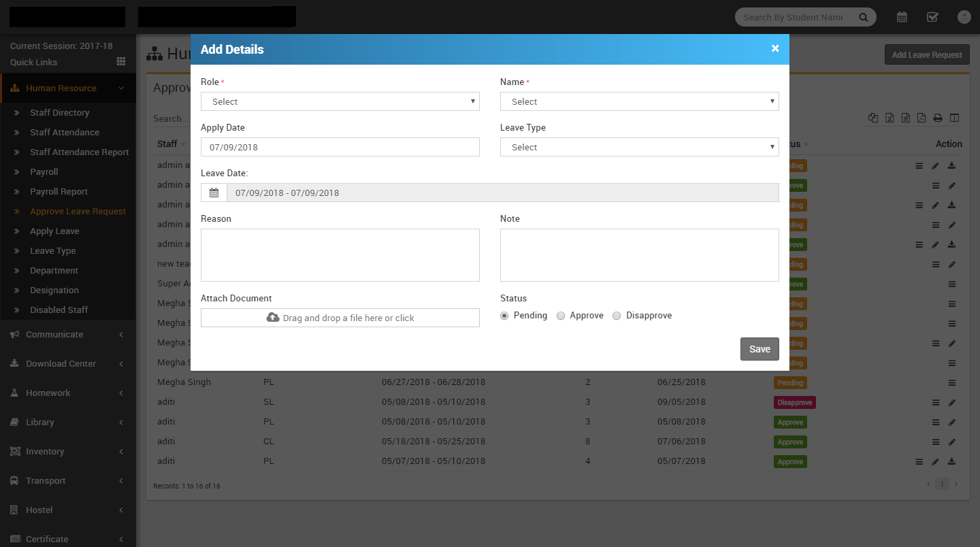
Task: Click the calendar icon in top bar
Action: [902, 17]
